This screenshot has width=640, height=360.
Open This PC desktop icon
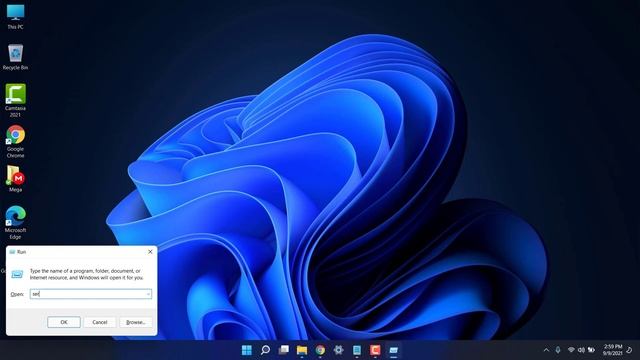(x=16, y=17)
